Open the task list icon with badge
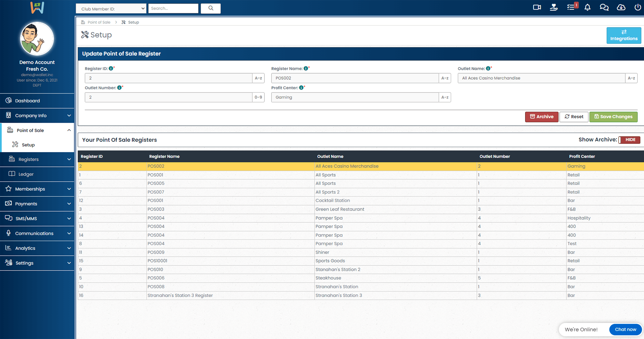Viewport: 644px width, 339px height. 571,7
